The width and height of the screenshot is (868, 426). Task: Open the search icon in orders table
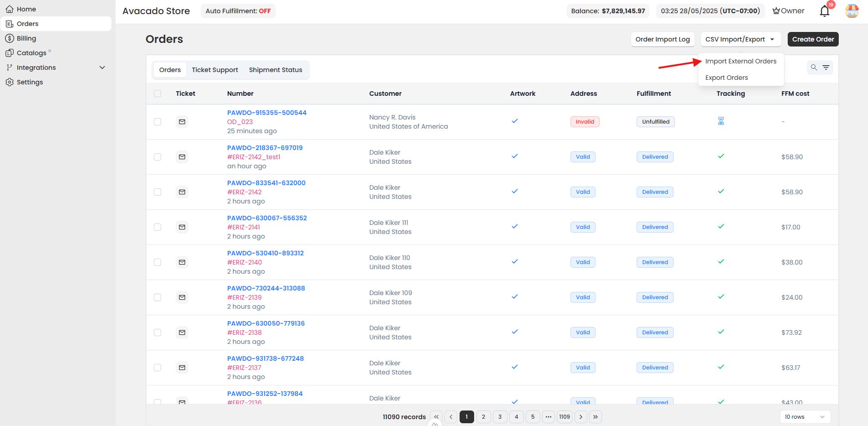(x=814, y=68)
